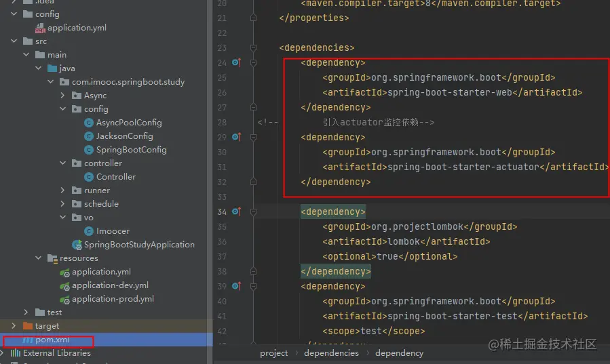Click line number 34 in gutter

222,211
